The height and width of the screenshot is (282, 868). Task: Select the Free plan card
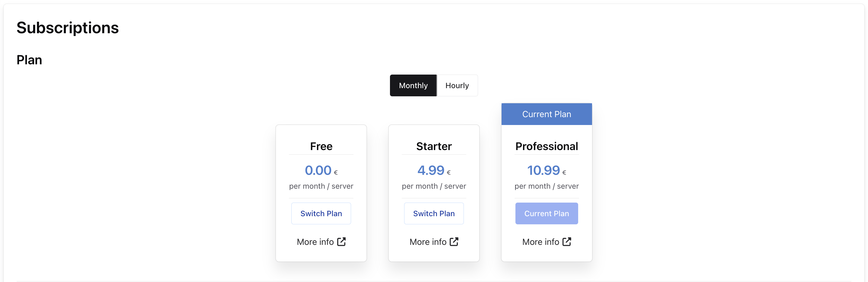point(321,192)
